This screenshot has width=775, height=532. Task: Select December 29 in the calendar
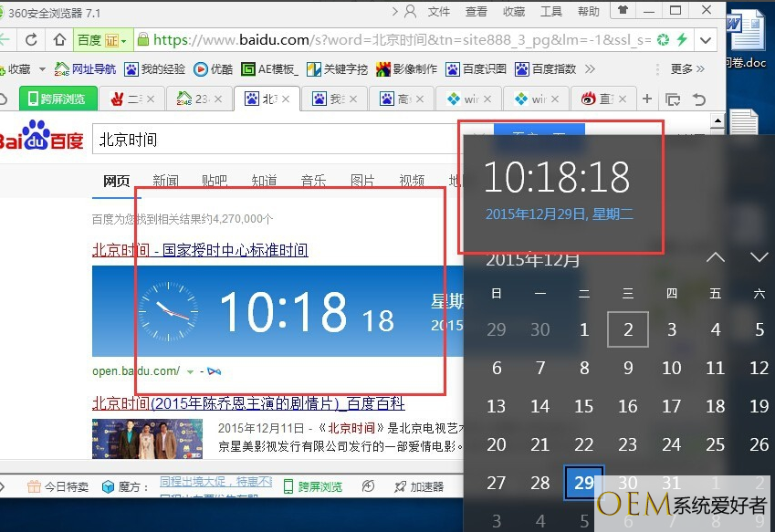click(584, 483)
